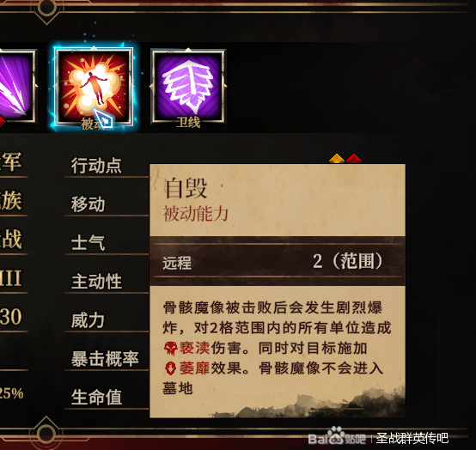This screenshot has width=476, height=450.
Task: Click the purple slash skill icon
Action: (x=15, y=87)
